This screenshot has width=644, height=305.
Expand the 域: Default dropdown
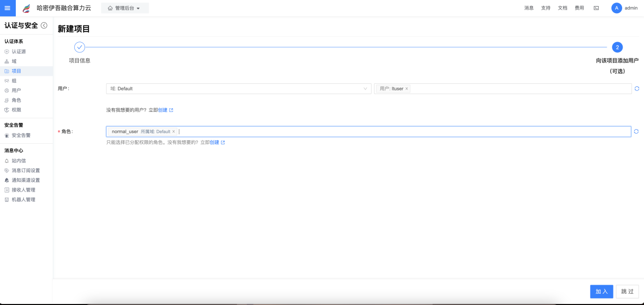238,88
